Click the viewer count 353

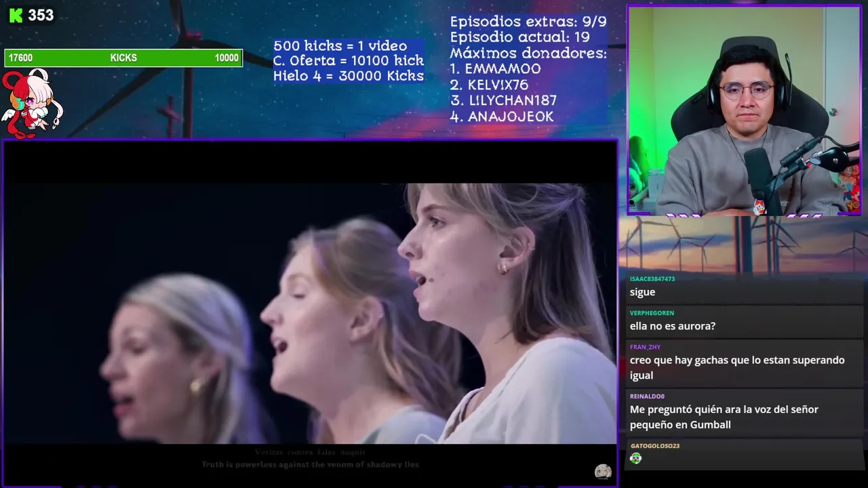tap(41, 16)
